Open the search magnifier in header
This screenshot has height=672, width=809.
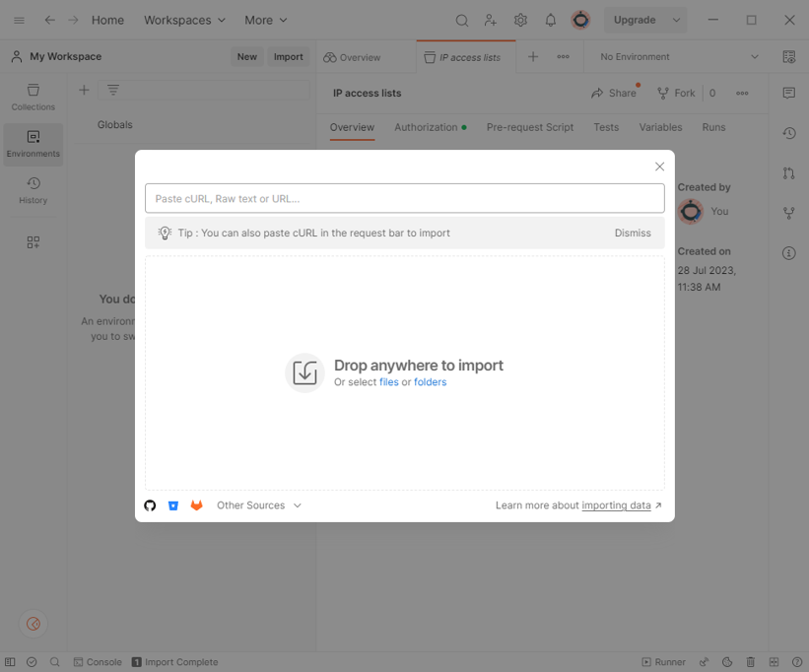pyautogui.click(x=462, y=20)
